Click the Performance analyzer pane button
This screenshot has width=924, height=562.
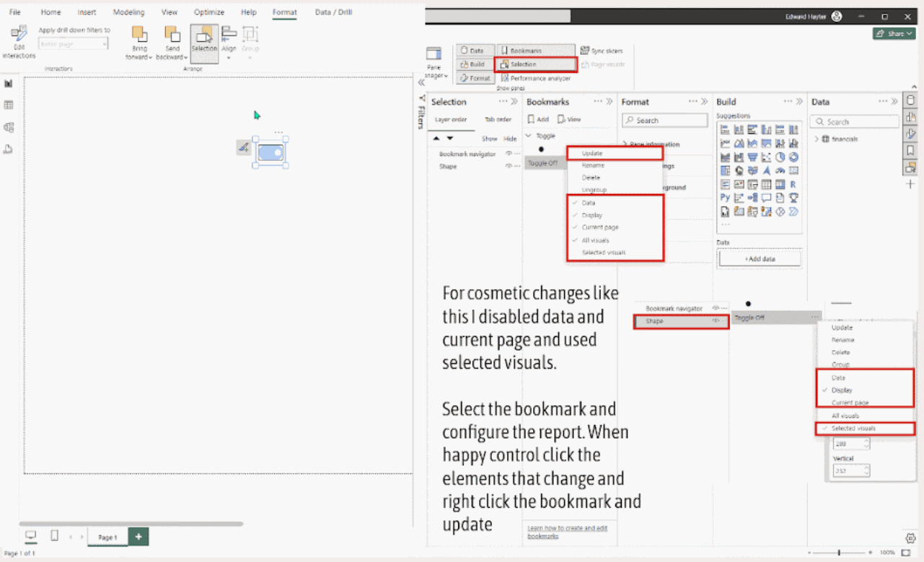tap(535, 78)
